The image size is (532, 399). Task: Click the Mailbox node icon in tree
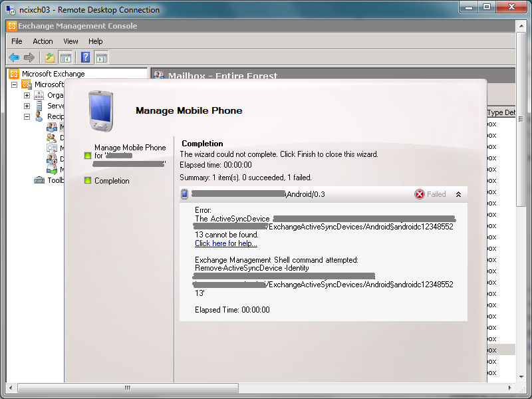pos(52,127)
